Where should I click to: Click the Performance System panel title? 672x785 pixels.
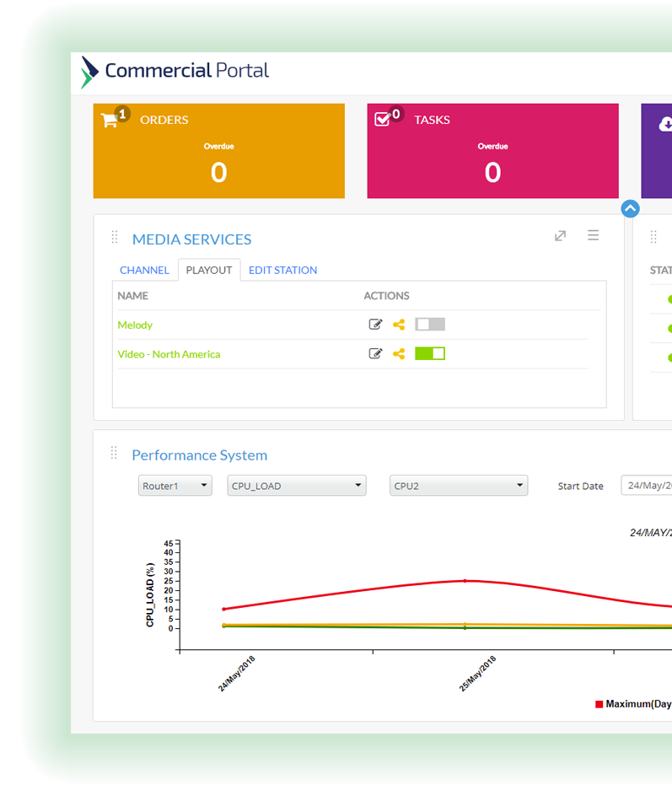(199, 455)
